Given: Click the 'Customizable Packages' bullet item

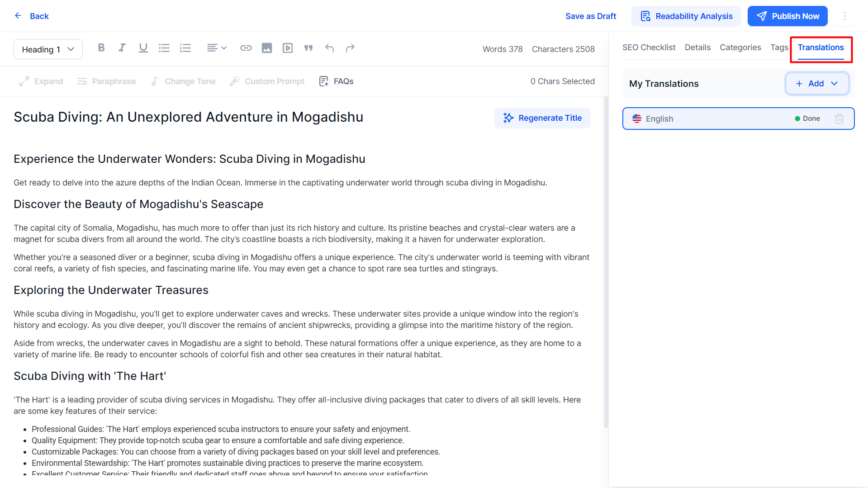Looking at the screenshot, I should pyautogui.click(x=236, y=452).
